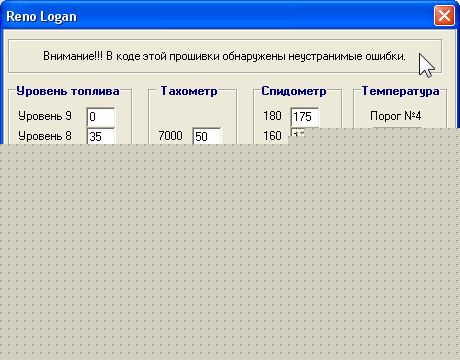Select the Уровень 9 label
Image resolution: width=460 pixels, height=360 pixels.
click(45, 116)
